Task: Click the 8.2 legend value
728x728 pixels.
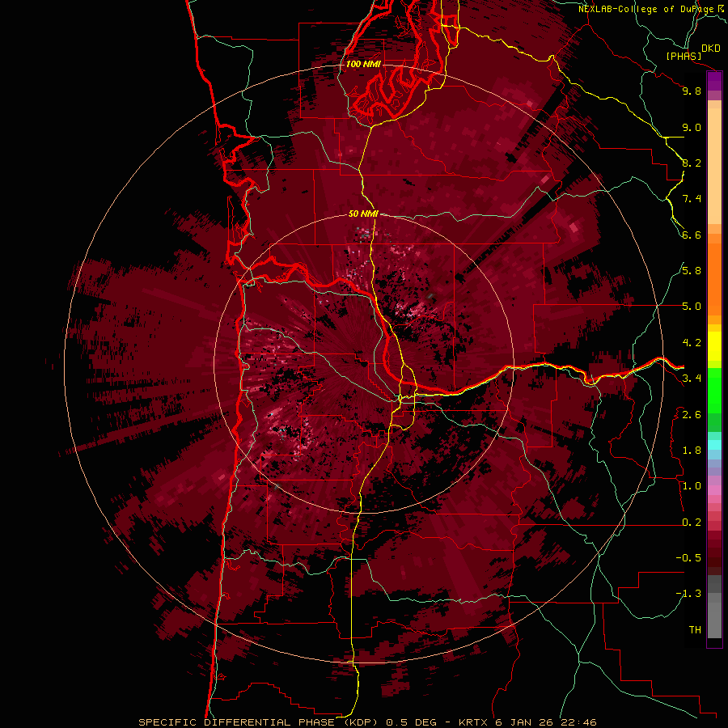Action: [692, 163]
